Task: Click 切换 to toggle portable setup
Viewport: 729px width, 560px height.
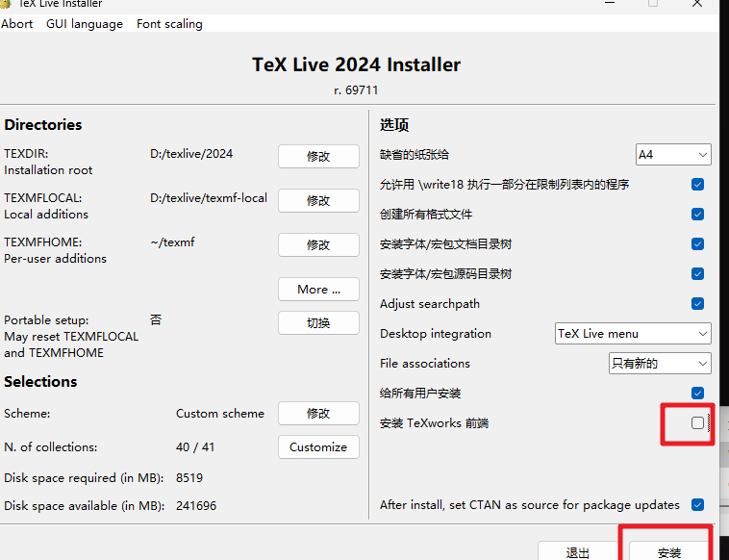Action: pos(318,322)
